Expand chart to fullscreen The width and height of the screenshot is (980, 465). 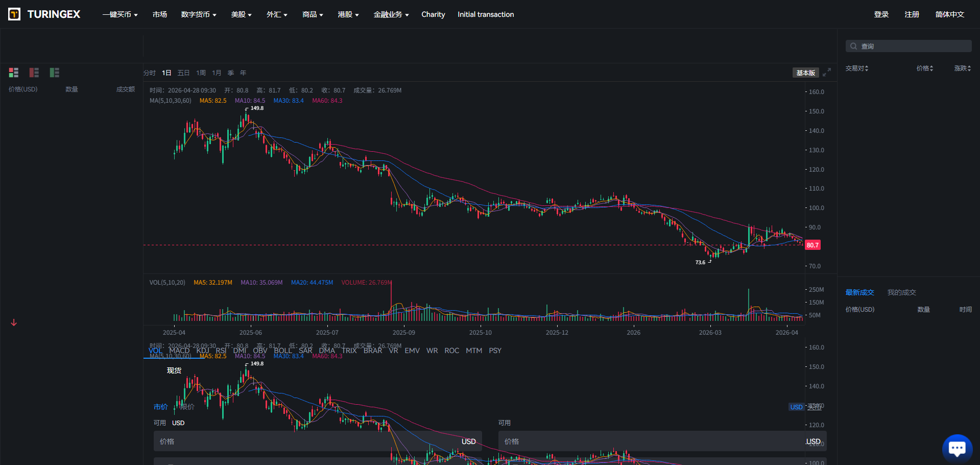(827, 73)
